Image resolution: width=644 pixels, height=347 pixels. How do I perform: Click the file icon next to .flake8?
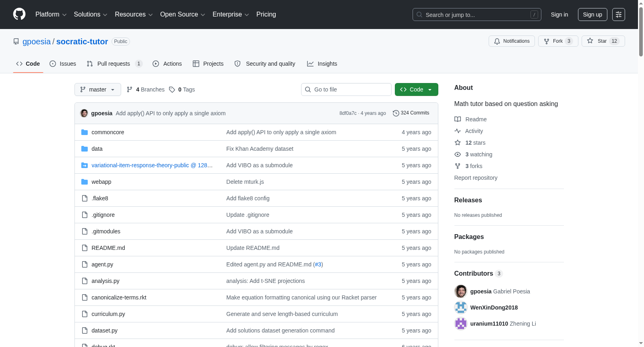85,198
